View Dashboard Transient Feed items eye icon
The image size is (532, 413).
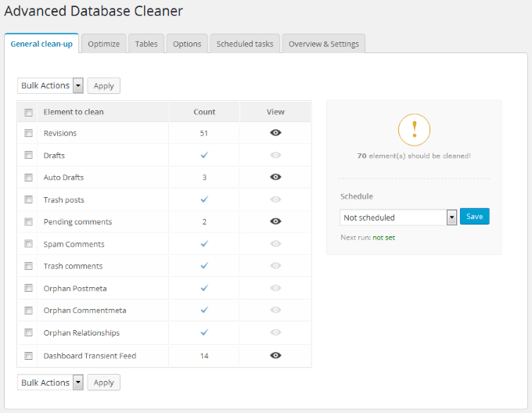click(x=275, y=355)
